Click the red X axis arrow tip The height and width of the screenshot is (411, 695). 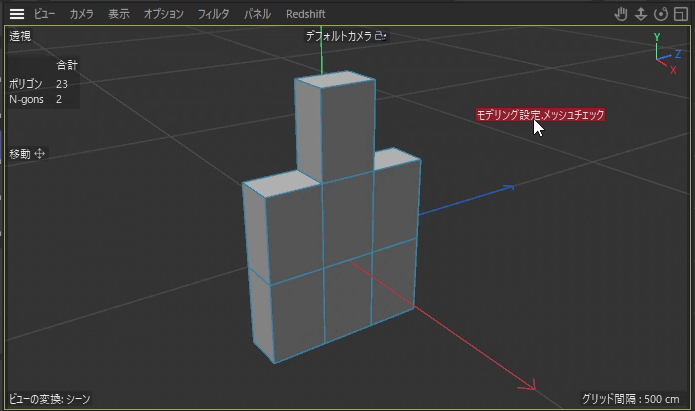[x=529, y=385]
